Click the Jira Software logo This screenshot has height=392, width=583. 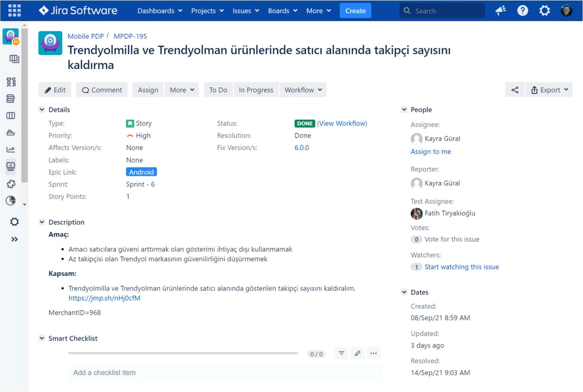(78, 11)
